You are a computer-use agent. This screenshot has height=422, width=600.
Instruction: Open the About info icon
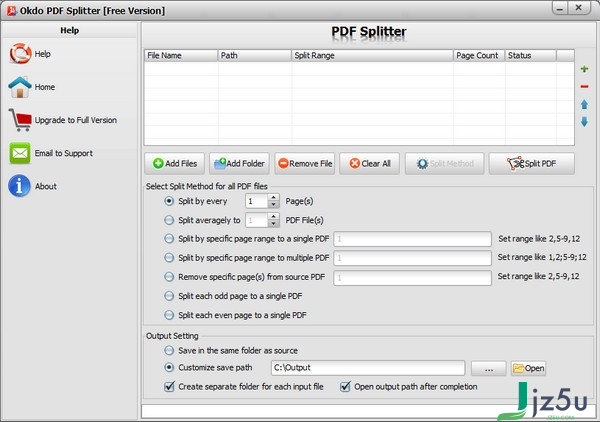(x=20, y=186)
